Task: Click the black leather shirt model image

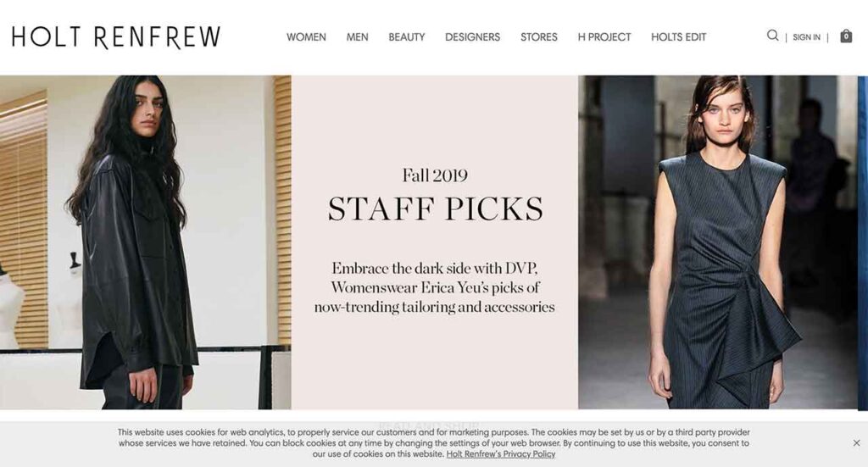Action: tap(145, 242)
